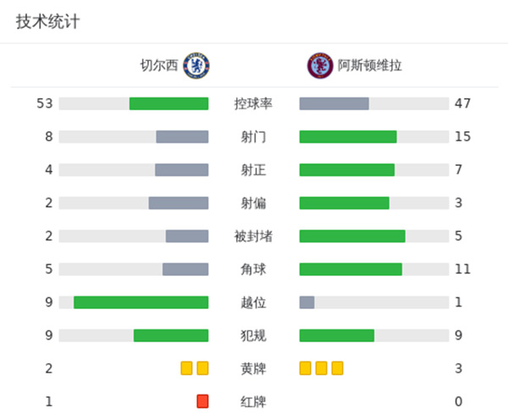Screen dimensions: 508x420
Task: Click the Chelsea club crest icon
Action: tap(197, 65)
